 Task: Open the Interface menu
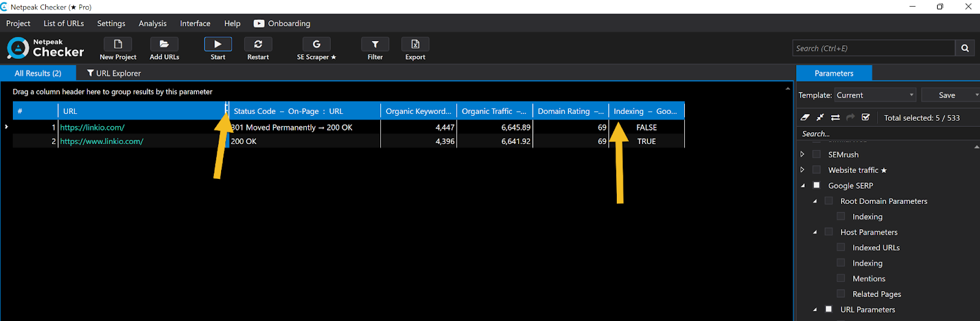195,23
